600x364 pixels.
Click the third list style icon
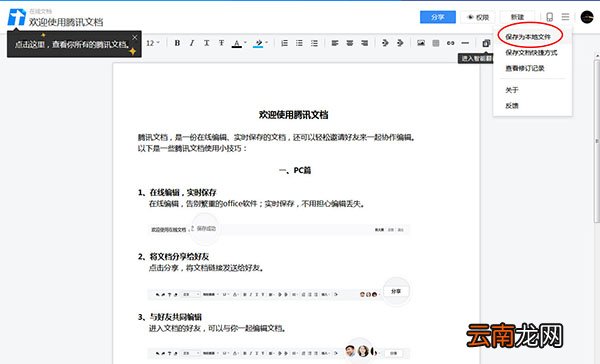click(314, 43)
